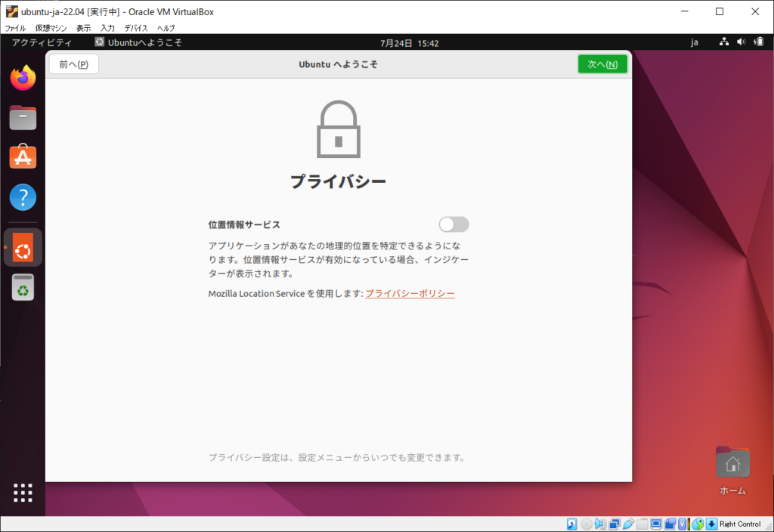Minimize the VirtualBox window
The height and width of the screenshot is (532, 774).
click(x=685, y=11)
